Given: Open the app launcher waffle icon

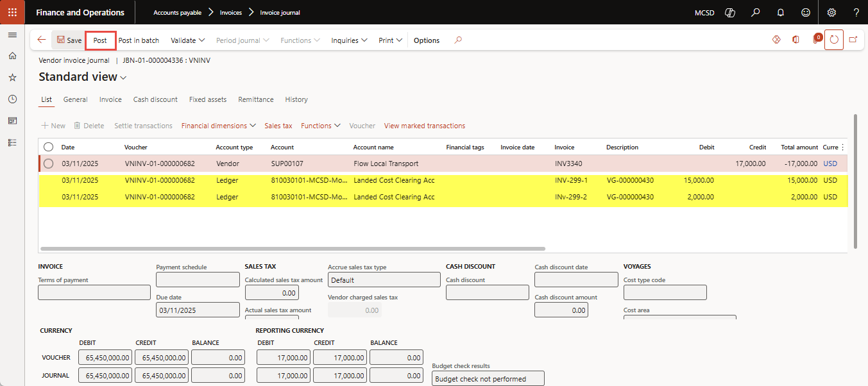Looking at the screenshot, I should tap(12, 12).
